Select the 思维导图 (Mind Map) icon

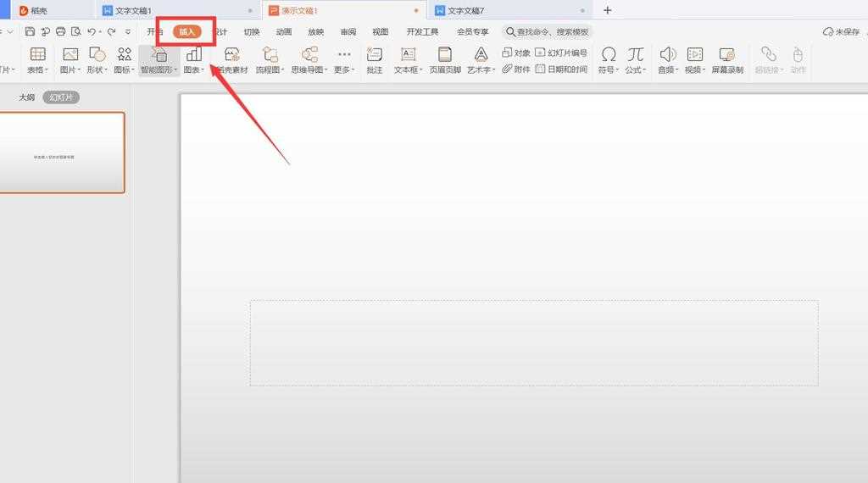click(309, 55)
